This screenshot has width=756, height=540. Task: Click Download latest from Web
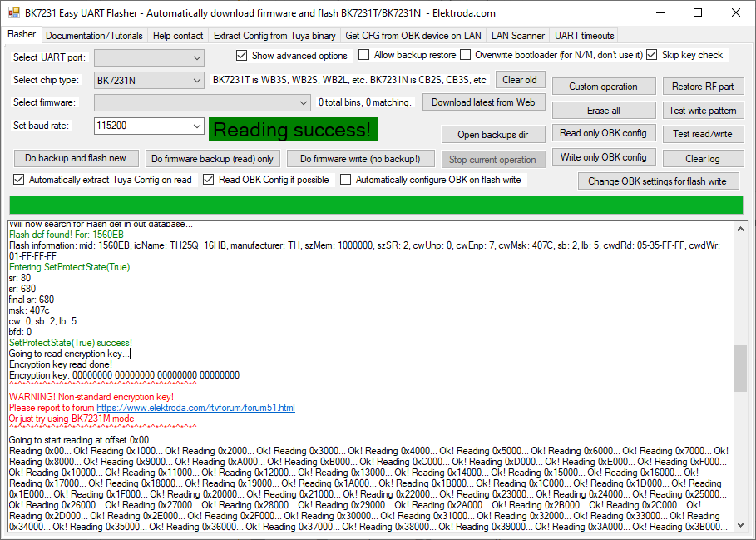click(x=483, y=102)
